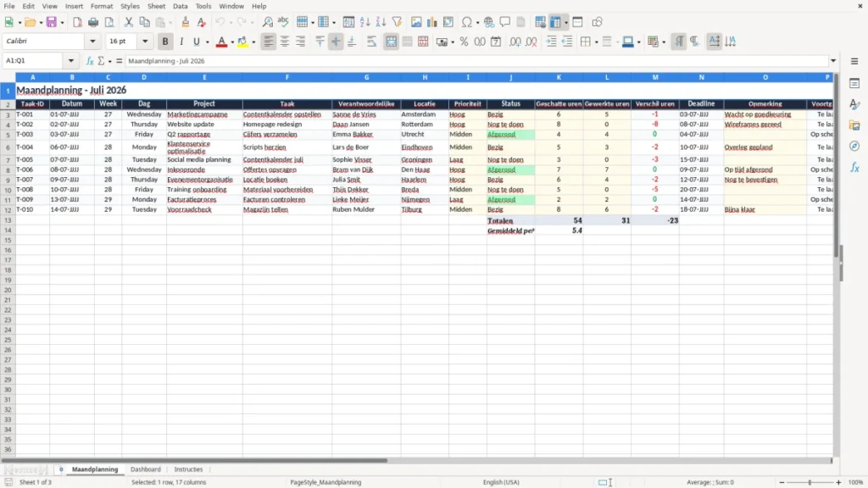This screenshot has width=868, height=488.
Task: Open the Data menu
Action: pyautogui.click(x=181, y=6)
